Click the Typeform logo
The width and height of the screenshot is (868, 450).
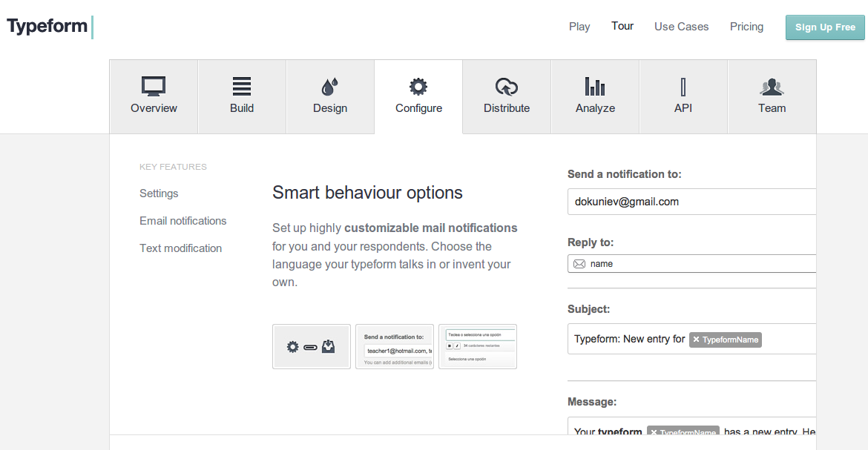[x=50, y=27]
